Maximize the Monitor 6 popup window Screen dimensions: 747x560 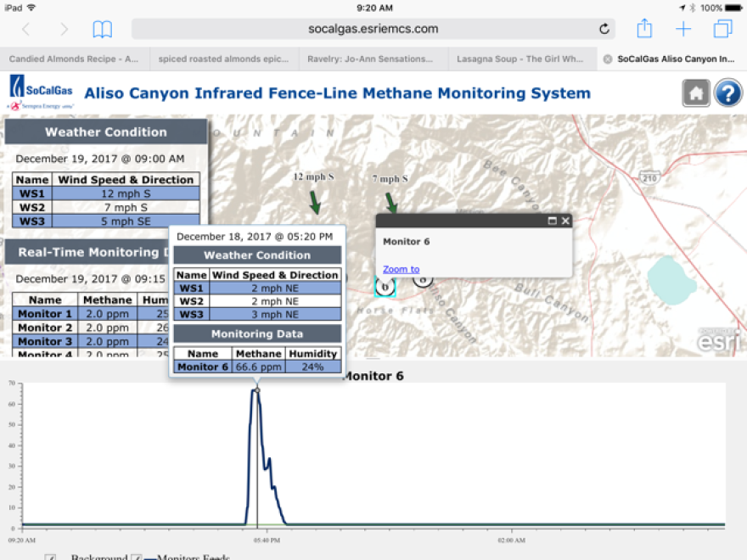(x=552, y=221)
